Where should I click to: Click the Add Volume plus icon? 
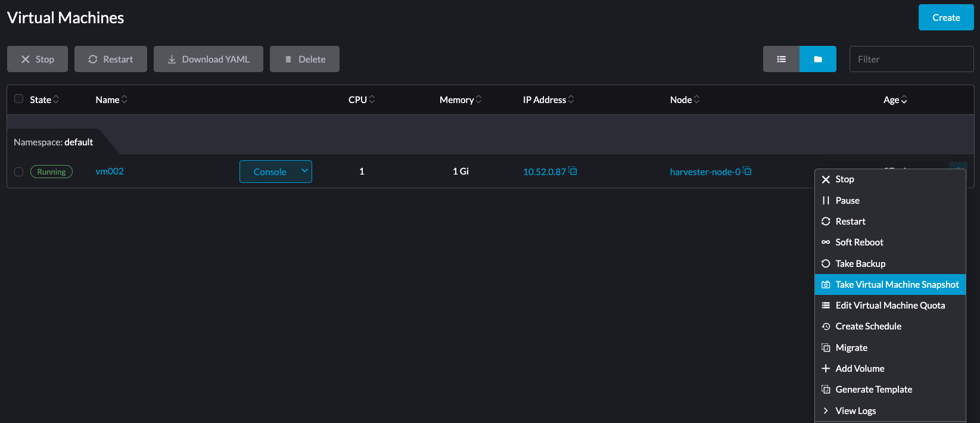click(826, 369)
